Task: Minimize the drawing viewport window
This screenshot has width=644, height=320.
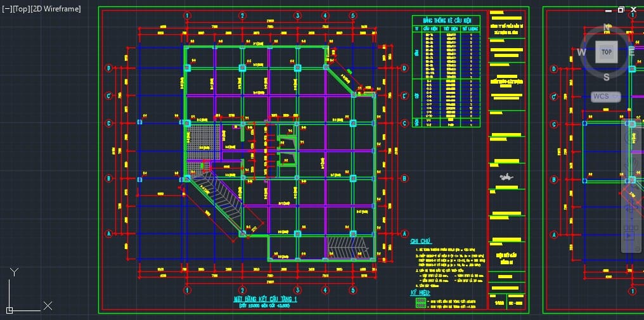Action: [609, 10]
